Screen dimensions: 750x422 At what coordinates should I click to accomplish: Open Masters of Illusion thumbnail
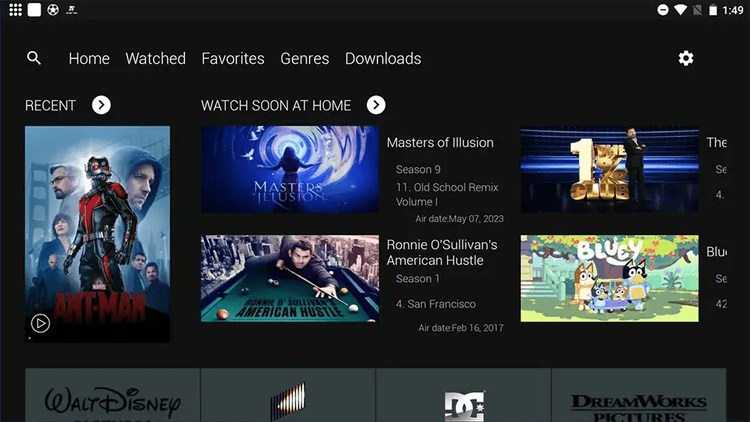[290, 169]
